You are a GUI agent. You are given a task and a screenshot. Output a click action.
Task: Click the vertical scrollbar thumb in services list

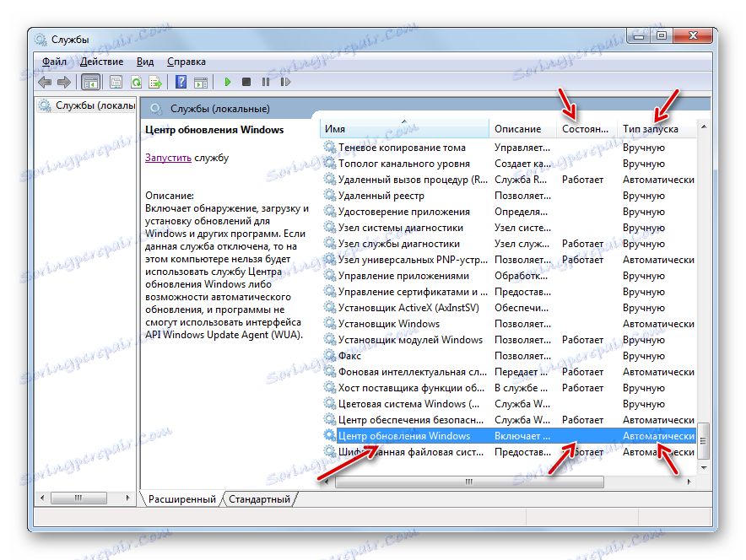704,441
